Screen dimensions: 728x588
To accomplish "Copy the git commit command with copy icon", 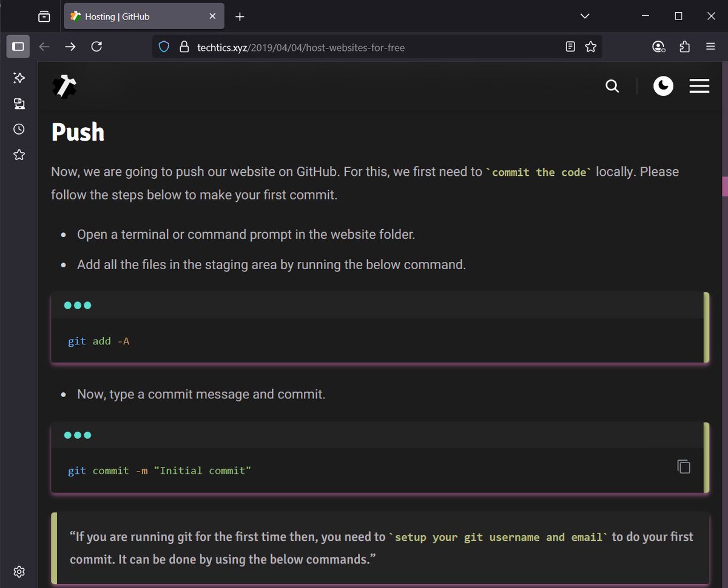I will [684, 466].
